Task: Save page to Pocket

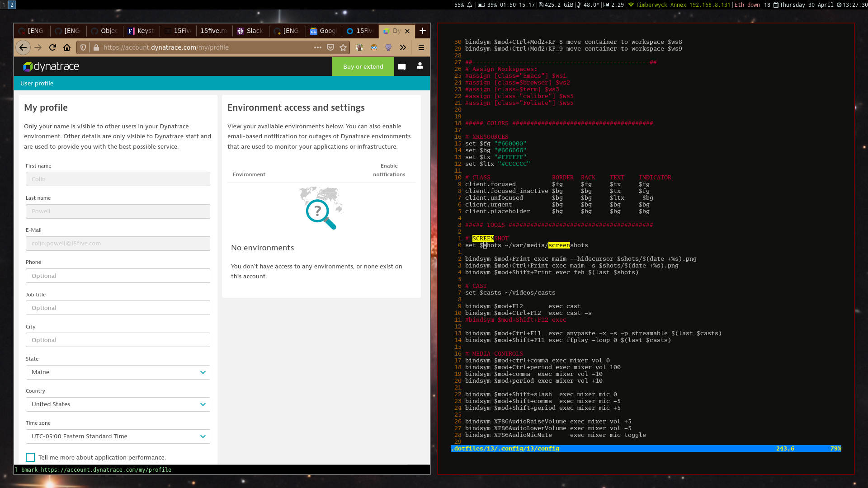Action: click(330, 47)
